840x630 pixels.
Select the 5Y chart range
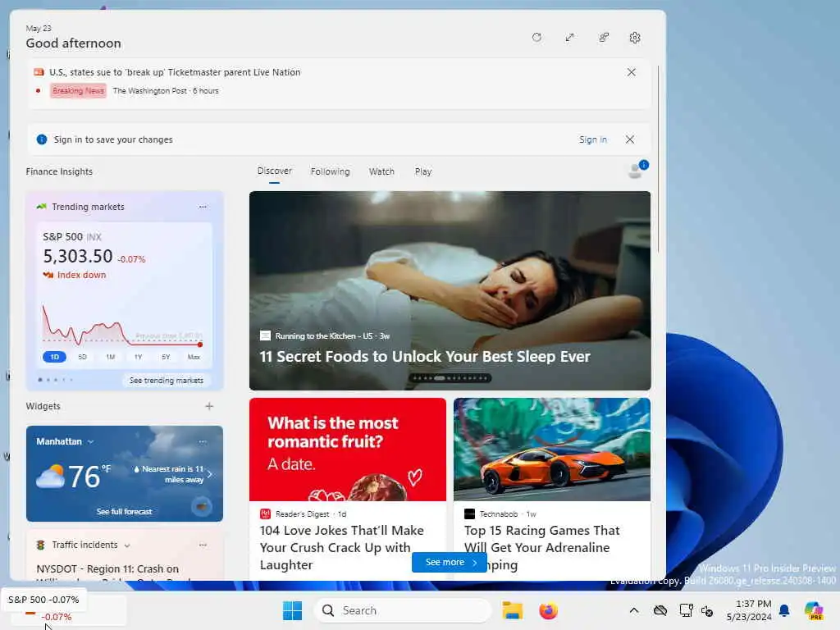[166, 357]
